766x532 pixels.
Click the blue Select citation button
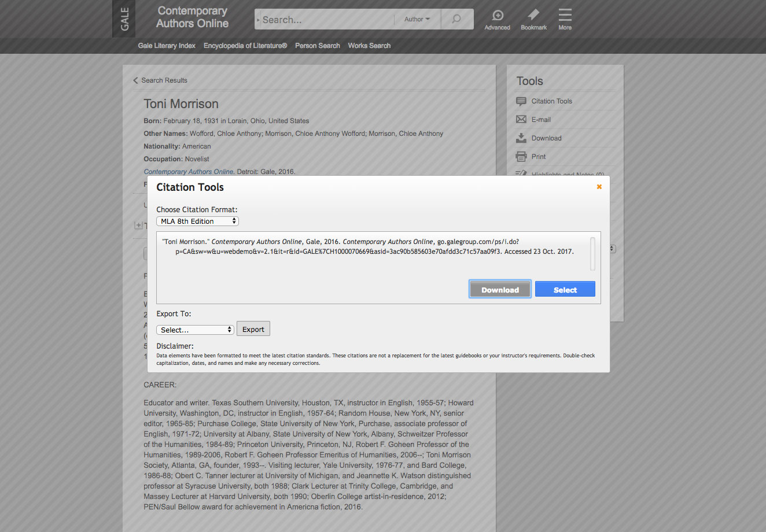(x=565, y=290)
